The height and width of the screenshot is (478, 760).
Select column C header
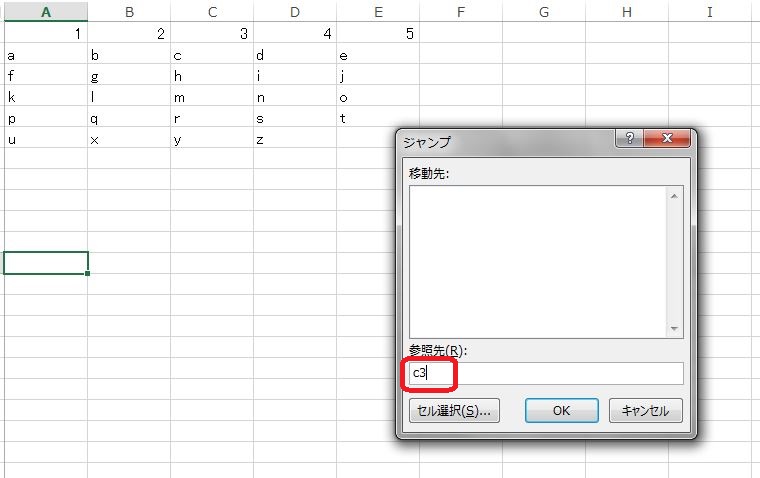click(212, 12)
